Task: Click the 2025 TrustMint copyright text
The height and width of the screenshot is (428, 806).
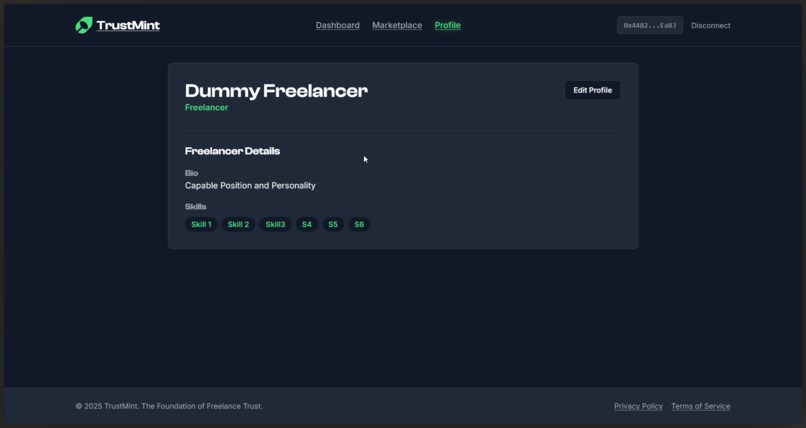Action: click(169, 406)
